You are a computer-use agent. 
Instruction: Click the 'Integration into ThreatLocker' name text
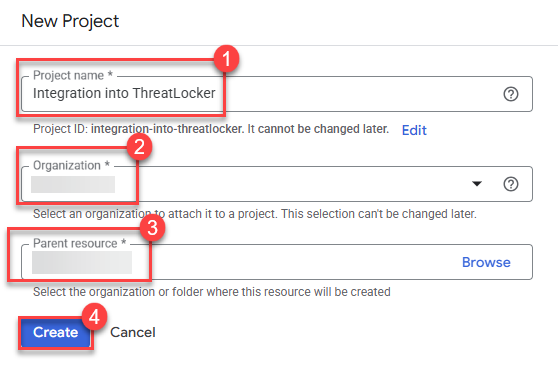124,93
